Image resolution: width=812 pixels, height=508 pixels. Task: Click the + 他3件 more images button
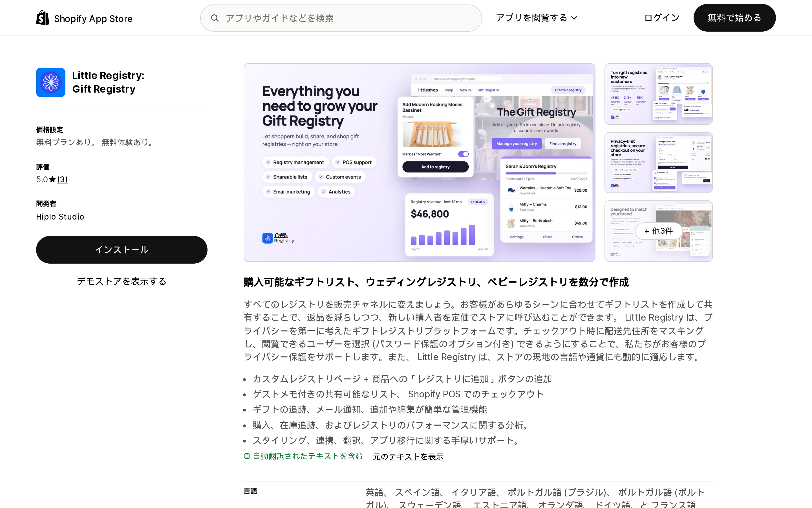pyautogui.click(x=658, y=231)
